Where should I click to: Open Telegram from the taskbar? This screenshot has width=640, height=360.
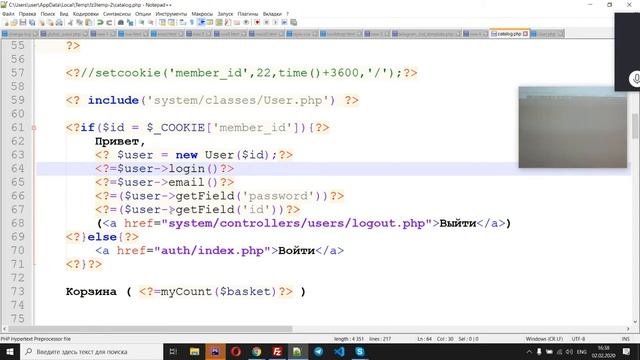click(x=318, y=352)
